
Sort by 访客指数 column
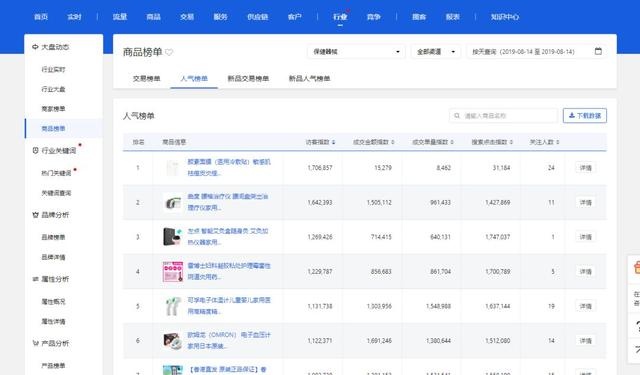pos(320,142)
